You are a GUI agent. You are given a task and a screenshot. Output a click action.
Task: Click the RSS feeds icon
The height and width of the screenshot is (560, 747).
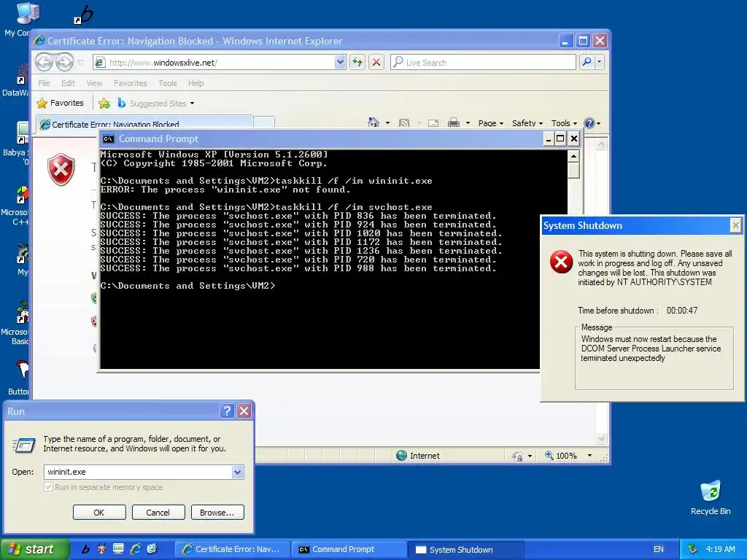pyautogui.click(x=404, y=122)
